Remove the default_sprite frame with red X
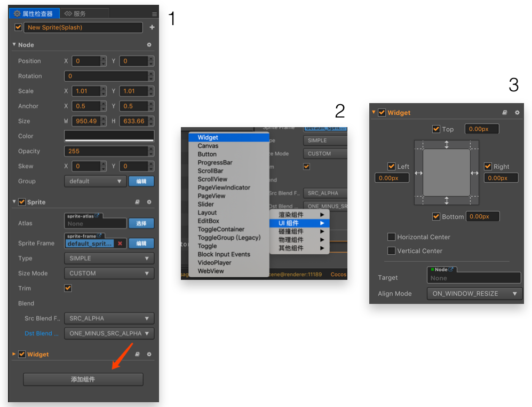 pyautogui.click(x=120, y=243)
